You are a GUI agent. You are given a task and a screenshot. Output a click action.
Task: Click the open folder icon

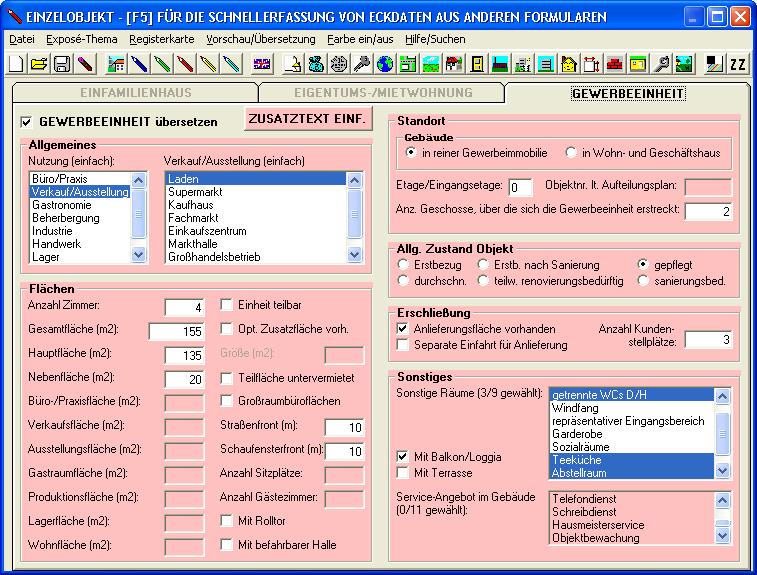pos(39,64)
